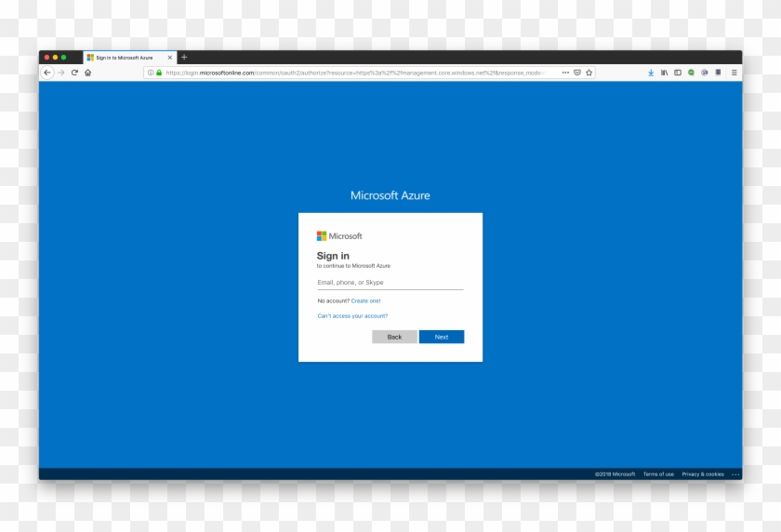This screenshot has width=781, height=532.
Task: Open the Firefox hamburger menu
Action: pos(734,73)
